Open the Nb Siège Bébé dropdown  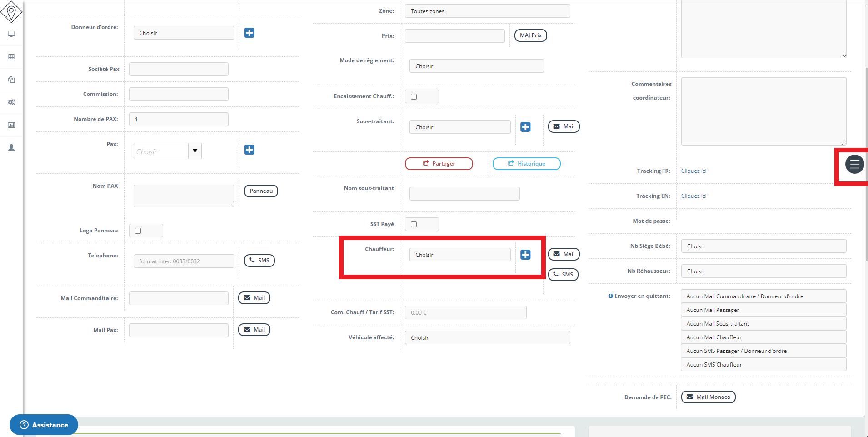(763, 246)
